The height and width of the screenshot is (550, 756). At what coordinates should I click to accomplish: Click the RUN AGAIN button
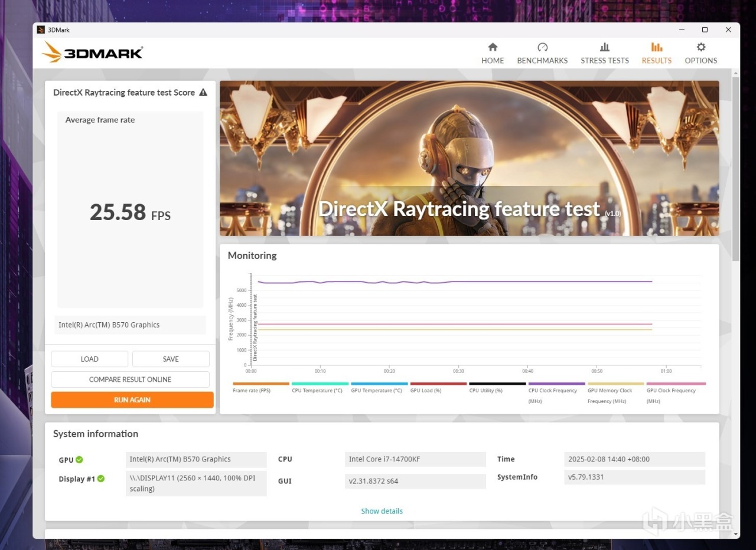132,400
